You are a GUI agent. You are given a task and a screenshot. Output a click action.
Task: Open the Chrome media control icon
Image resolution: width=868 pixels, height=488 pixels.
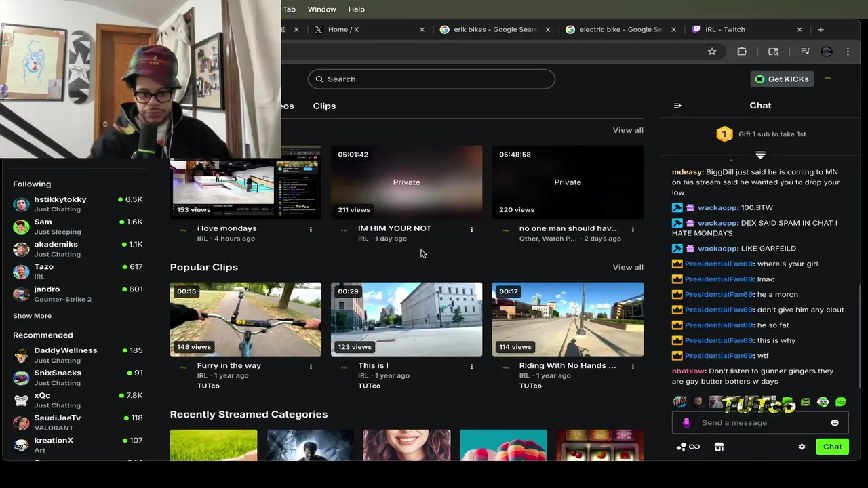point(805,52)
